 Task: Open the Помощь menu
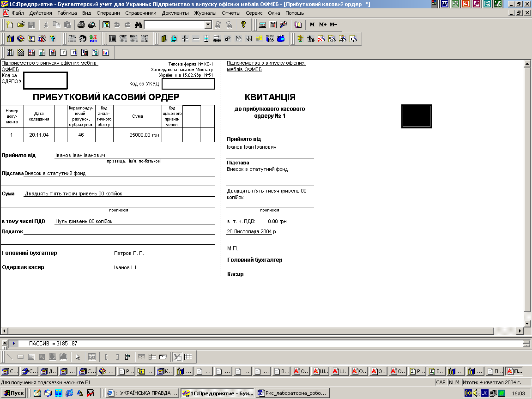point(295,13)
